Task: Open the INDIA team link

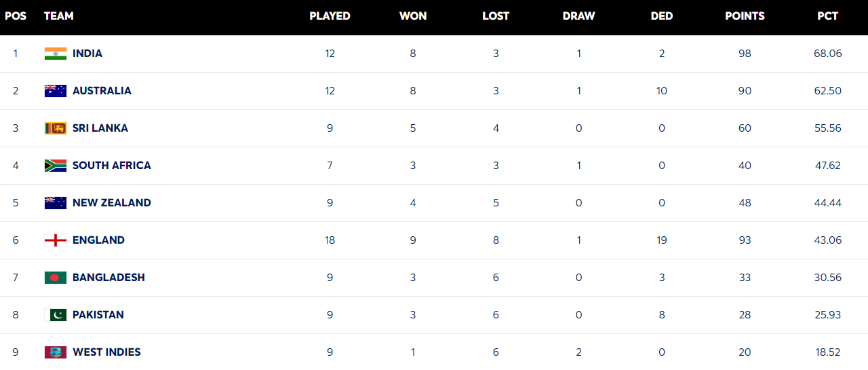Action: (87, 54)
